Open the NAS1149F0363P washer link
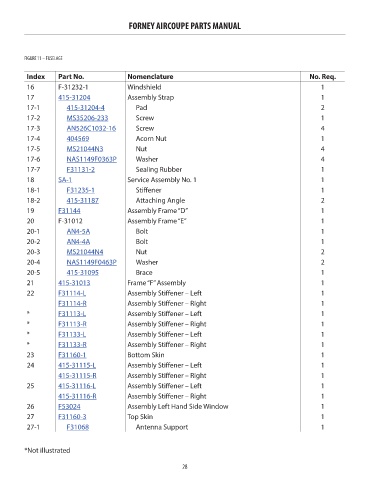The height and width of the screenshot is (480, 370). coord(91,159)
